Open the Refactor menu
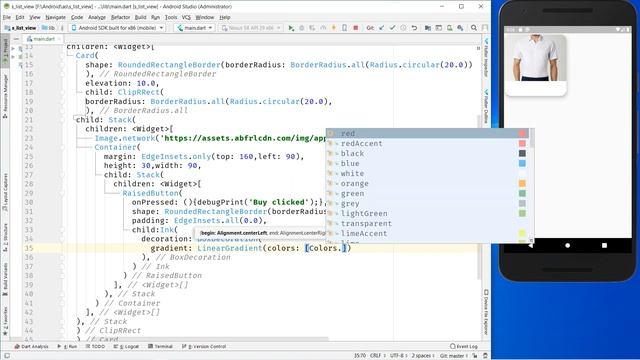Screen dimensions: 640x360 coord(120,17)
